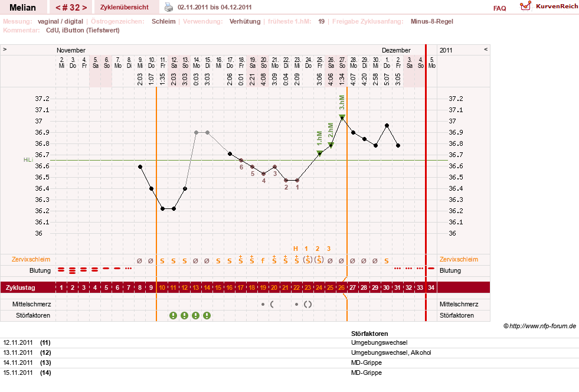
Task: Click the left Zervixschleim row label
Action: 31,259
